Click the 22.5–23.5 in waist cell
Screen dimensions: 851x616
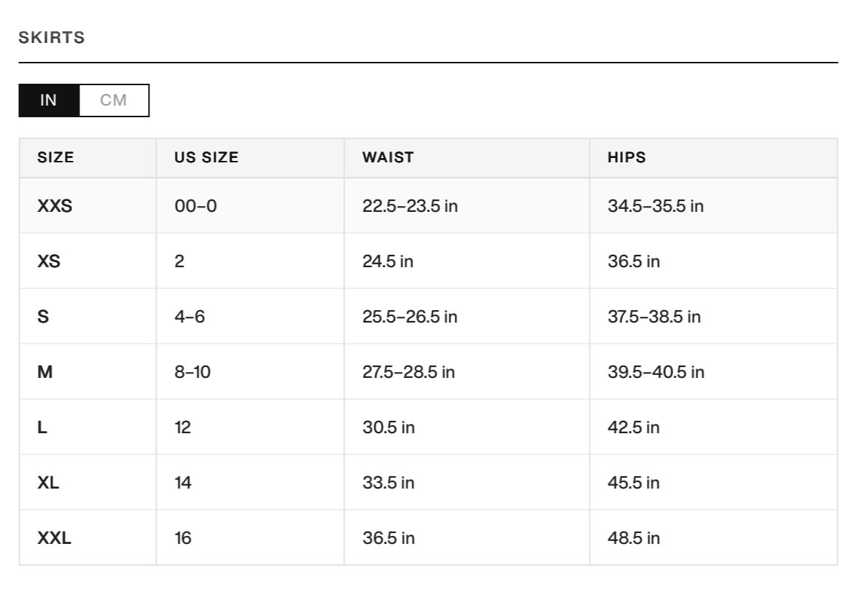tap(409, 206)
